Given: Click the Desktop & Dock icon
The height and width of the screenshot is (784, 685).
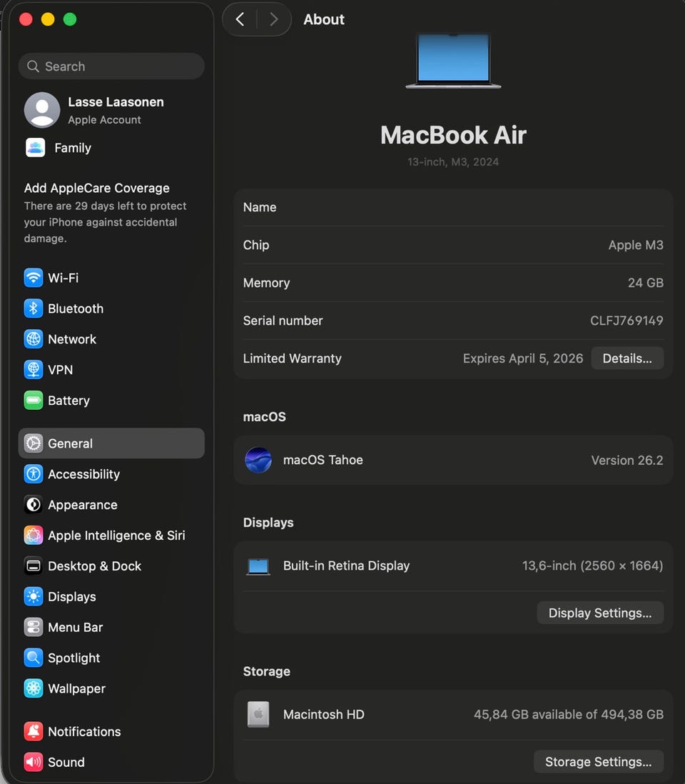Looking at the screenshot, I should [34, 566].
